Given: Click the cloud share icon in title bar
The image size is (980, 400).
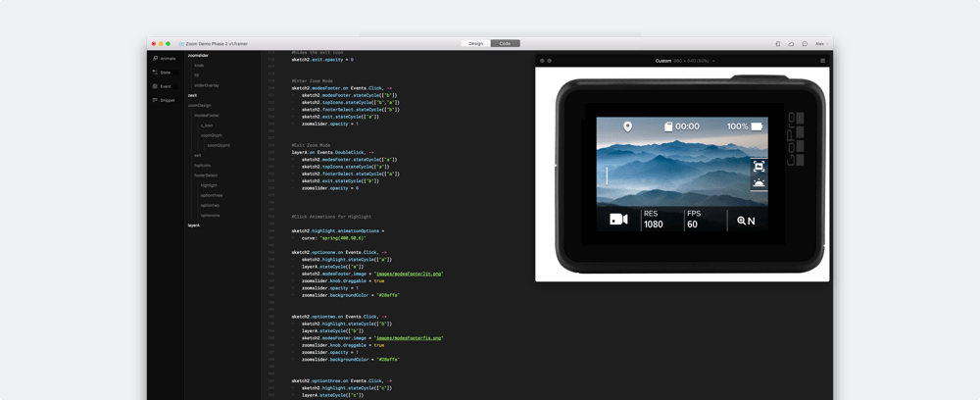Looking at the screenshot, I should [x=791, y=44].
